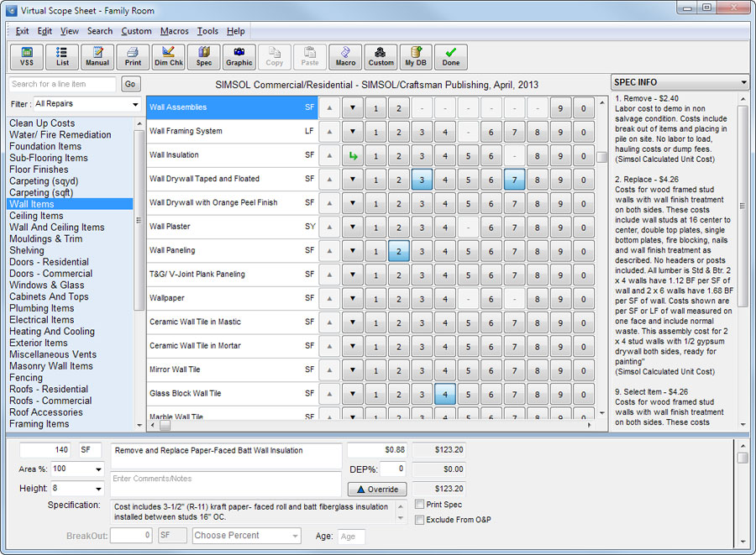Click the Print toolbar icon
The height and width of the screenshot is (555, 756).
coord(133,56)
